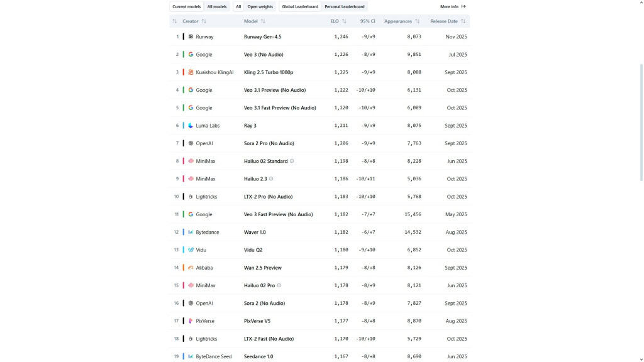Screen dimensions: 644x362
Task: Click the Google logo beside Veo 3
Action: point(191,54)
